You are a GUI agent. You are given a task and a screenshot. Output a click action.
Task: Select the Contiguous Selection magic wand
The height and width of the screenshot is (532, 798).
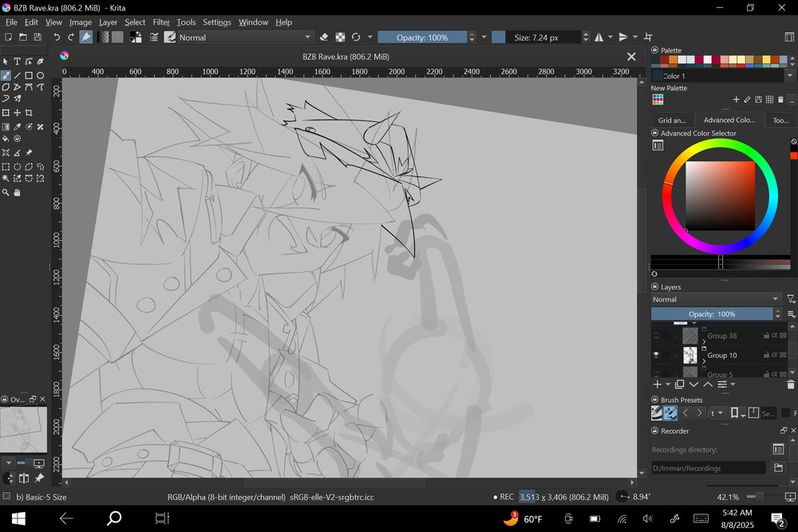(x=6, y=178)
